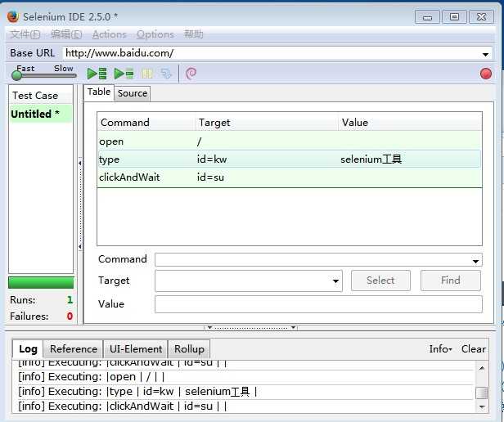This screenshot has width=504, height=422.
Task: Click the Test Case list header
Action: pos(41,96)
